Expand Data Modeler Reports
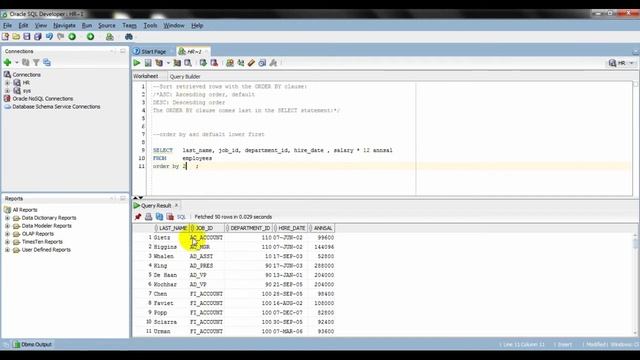 point(7,226)
